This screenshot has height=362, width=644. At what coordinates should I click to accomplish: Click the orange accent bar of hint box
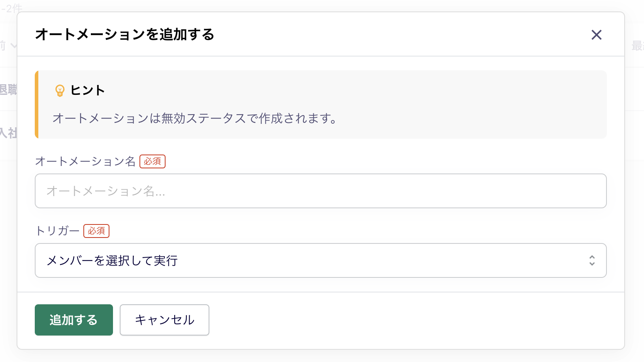[37, 104]
